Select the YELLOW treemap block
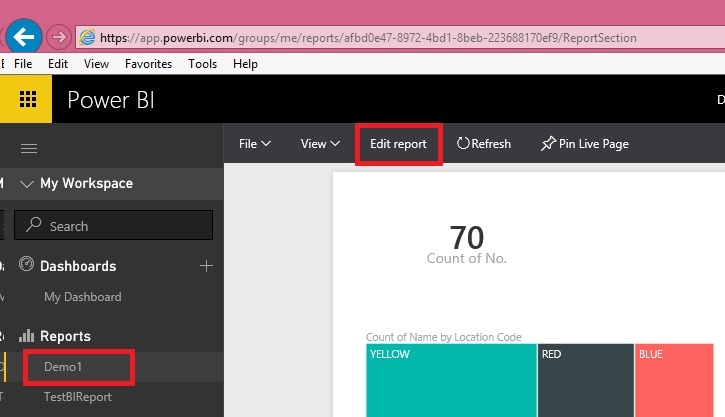This screenshot has height=417, width=725. click(x=451, y=380)
